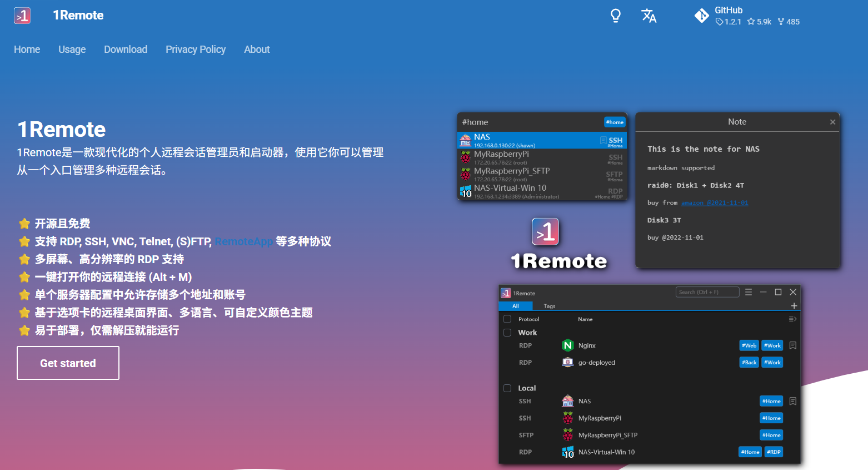
Task: Click the #Work tag on Nginx row
Action: point(772,345)
